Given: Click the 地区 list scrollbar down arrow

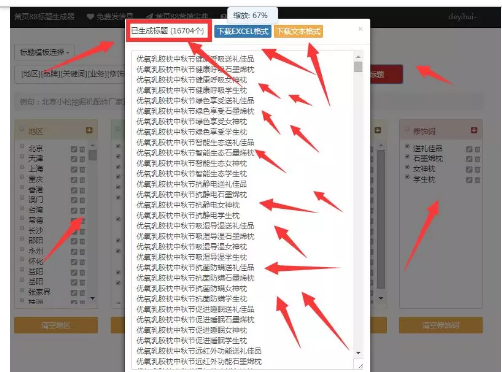Looking at the screenshot, I should point(93,298).
